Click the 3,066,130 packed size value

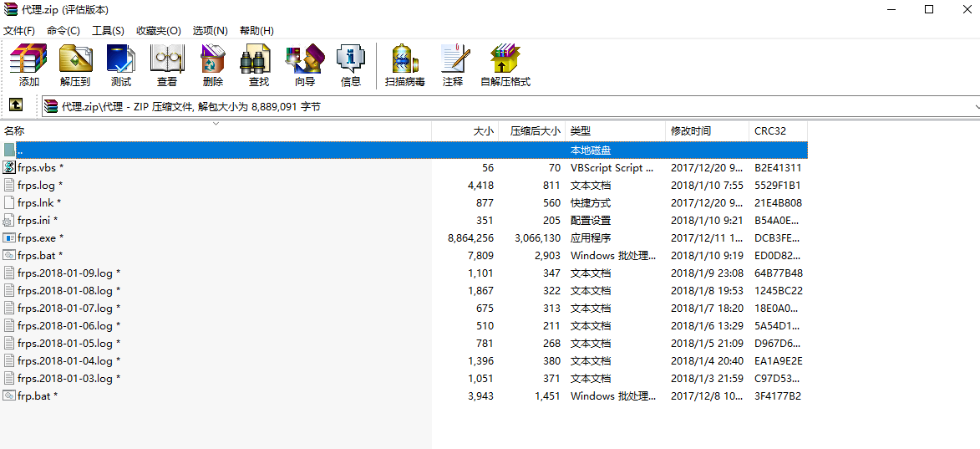[537, 238]
